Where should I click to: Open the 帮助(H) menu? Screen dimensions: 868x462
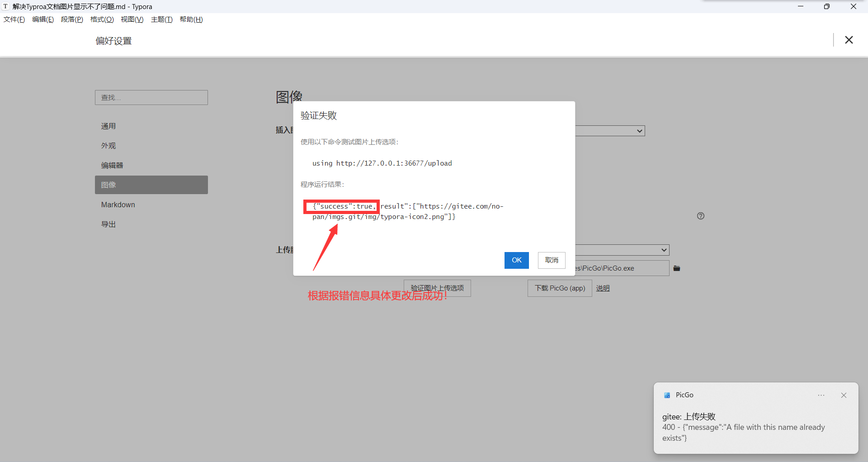pyautogui.click(x=191, y=19)
